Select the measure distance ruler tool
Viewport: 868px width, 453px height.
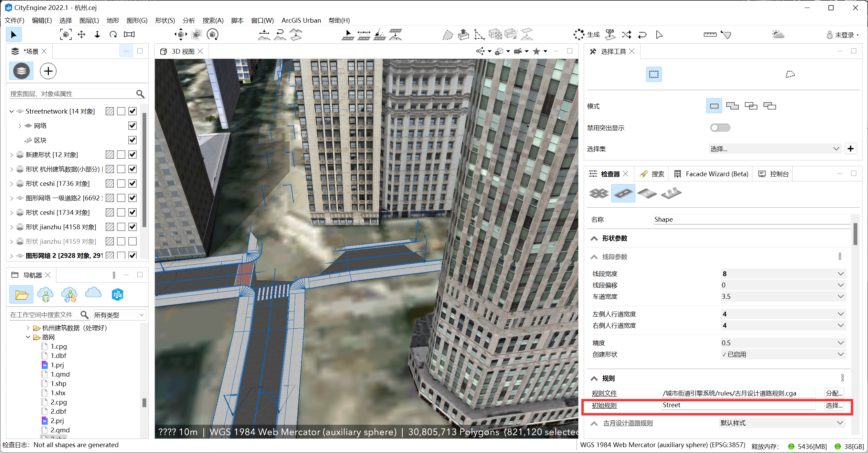point(710,34)
